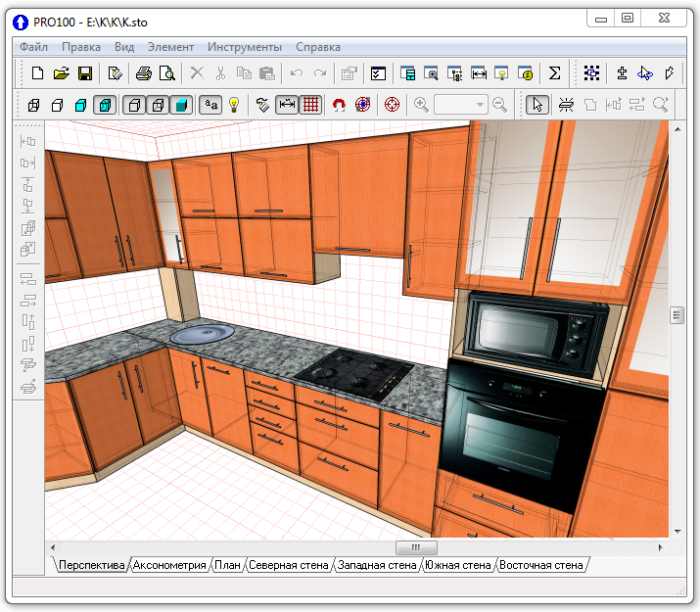Switch to the Аксонометрия tab
The height and width of the screenshot is (612, 700).
169,565
